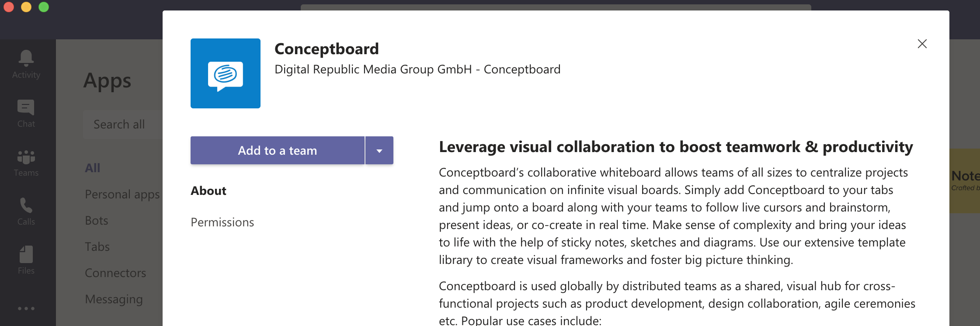Select the Bots category
Screen dimensions: 980x326
(97, 221)
